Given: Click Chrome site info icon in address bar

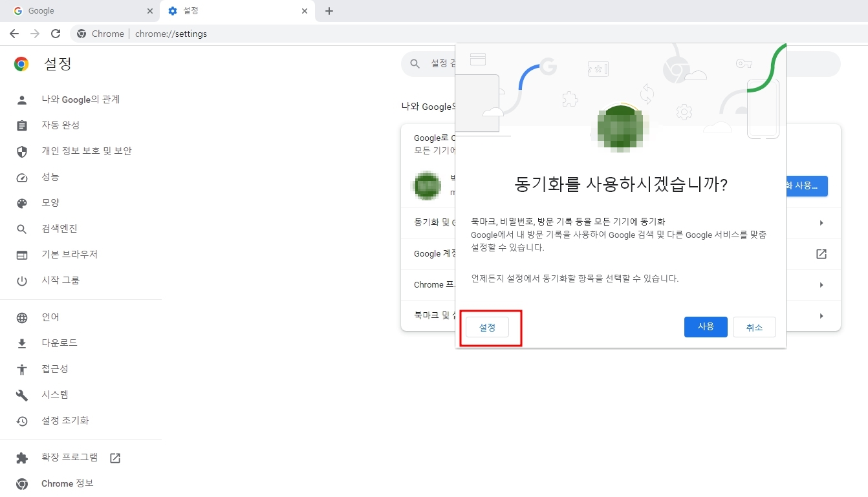Looking at the screenshot, I should (81, 34).
